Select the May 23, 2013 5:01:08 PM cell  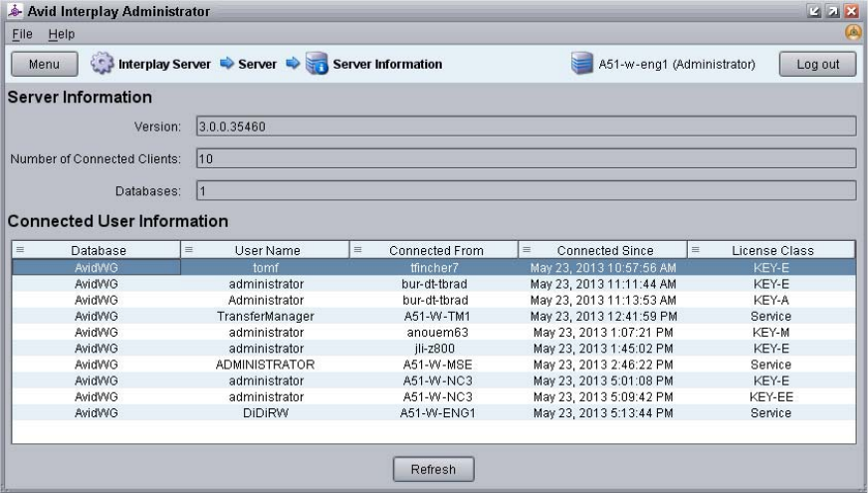tap(603, 380)
